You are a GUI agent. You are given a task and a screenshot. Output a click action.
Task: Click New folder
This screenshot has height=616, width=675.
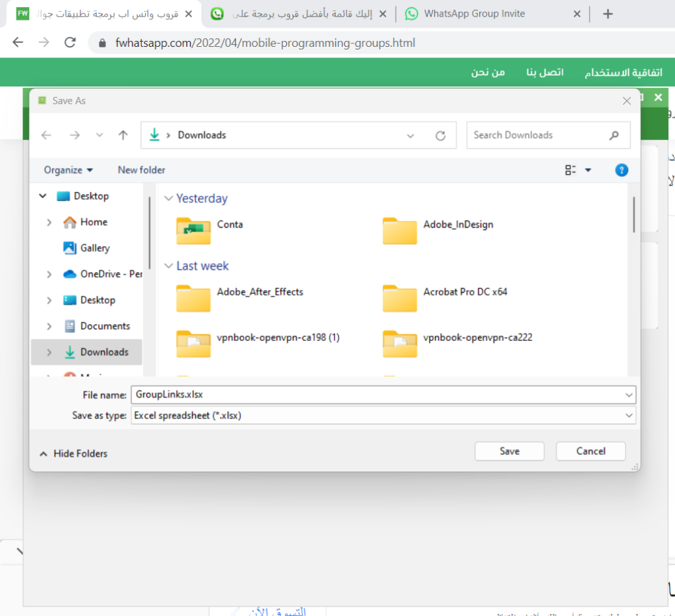click(142, 170)
